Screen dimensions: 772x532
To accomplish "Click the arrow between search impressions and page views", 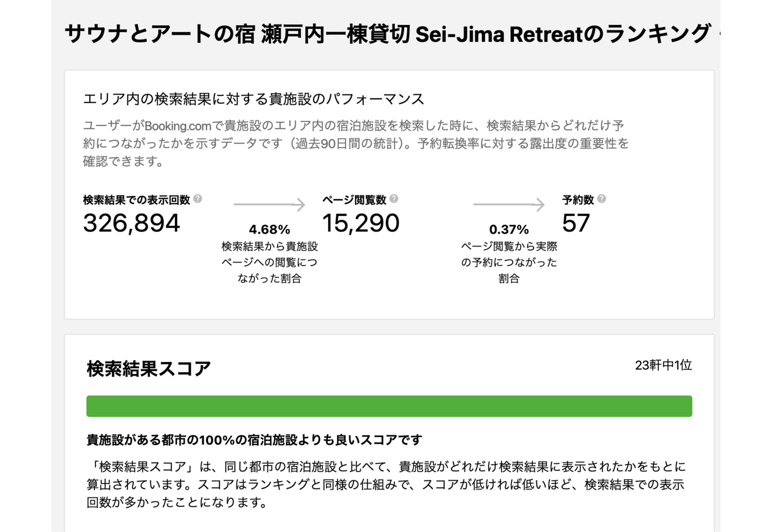I will [x=269, y=205].
